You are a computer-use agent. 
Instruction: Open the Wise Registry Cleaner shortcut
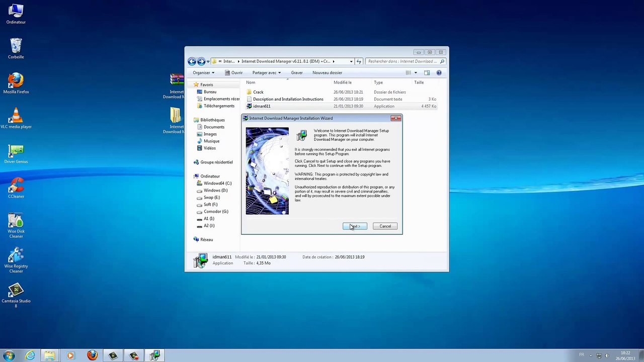(x=16, y=260)
